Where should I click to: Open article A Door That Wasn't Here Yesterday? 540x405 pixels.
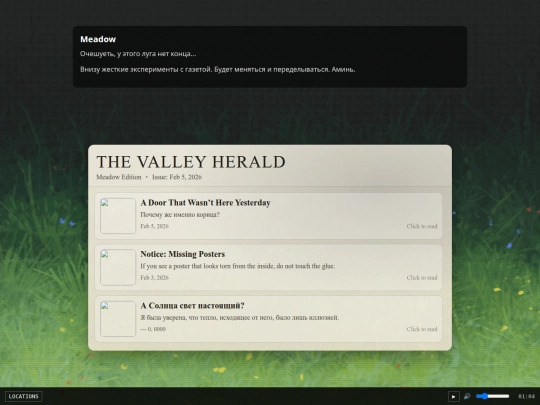coord(269,216)
